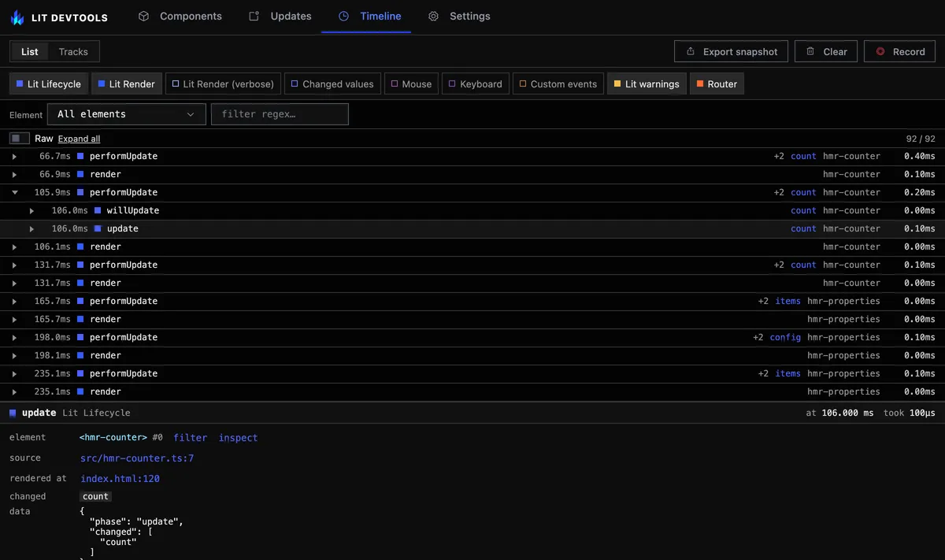Screen dimensions: 945x560
Task: Click config link on 198.0ms row
Action: point(785,338)
